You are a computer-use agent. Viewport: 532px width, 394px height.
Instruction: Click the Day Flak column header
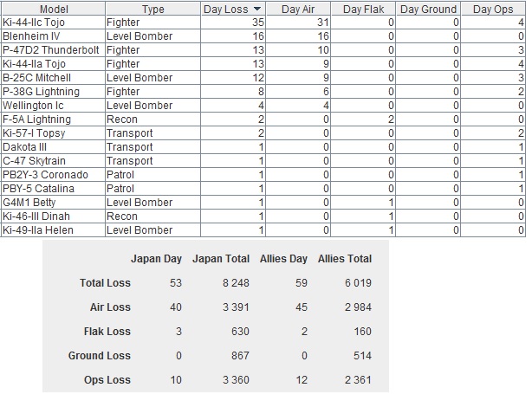pos(363,9)
